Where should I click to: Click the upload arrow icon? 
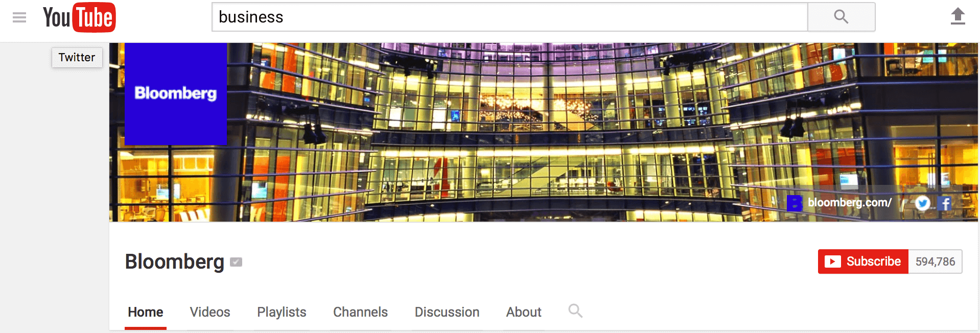click(958, 16)
